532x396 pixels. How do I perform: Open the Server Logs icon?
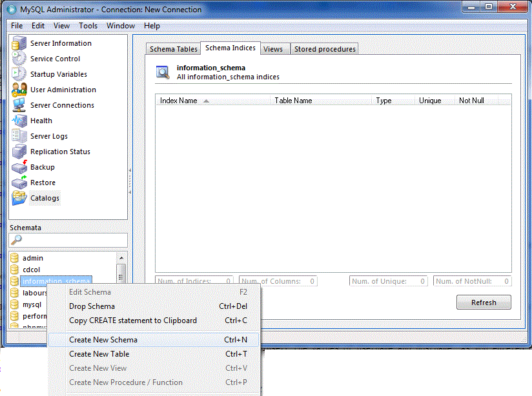point(19,136)
